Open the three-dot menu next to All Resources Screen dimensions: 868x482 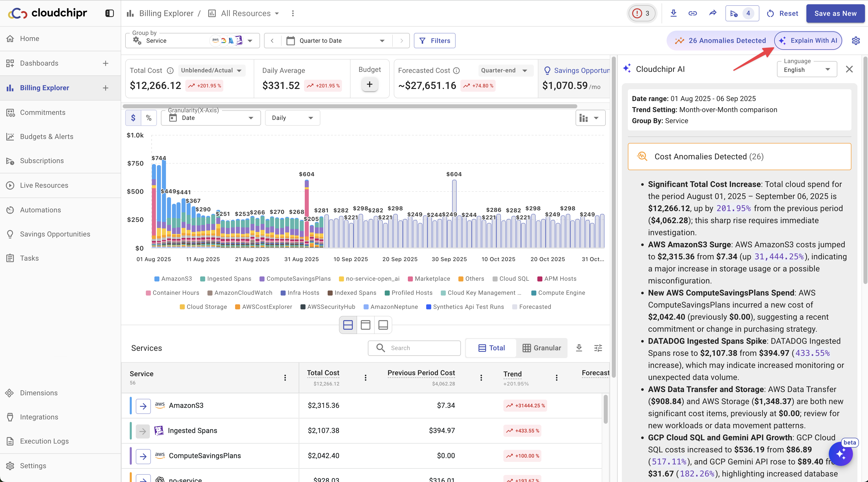click(293, 13)
